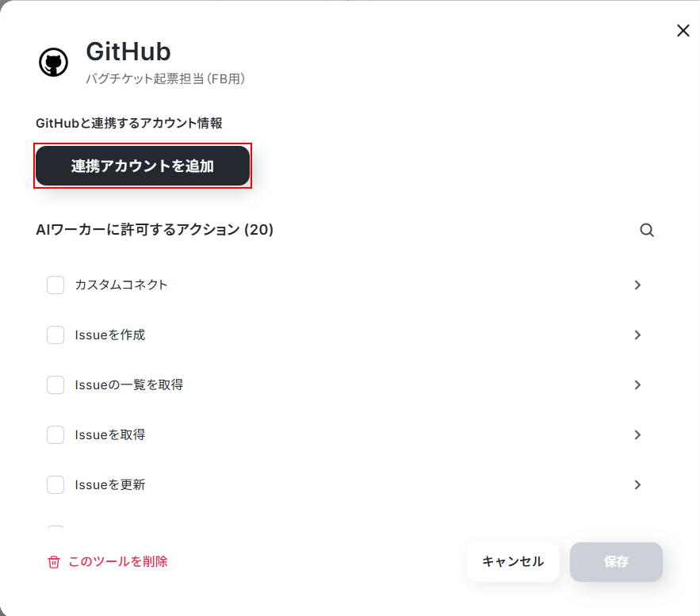This screenshot has width=700, height=616.
Task: Click the GitHub logo icon
Action: [54, 62]
